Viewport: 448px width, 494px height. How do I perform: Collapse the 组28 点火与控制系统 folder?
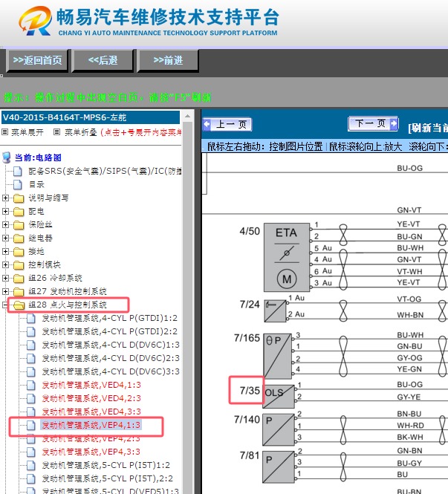pyautogui.click(x=4, y=305)
